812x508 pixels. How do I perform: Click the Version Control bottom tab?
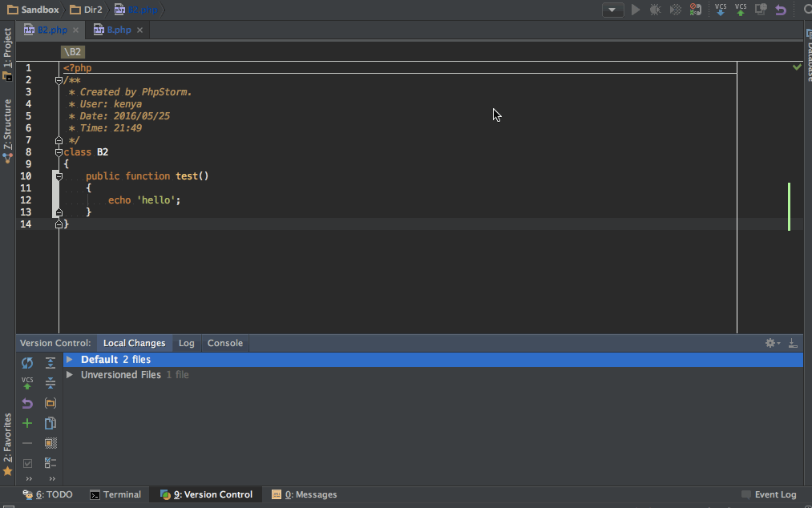206,494
